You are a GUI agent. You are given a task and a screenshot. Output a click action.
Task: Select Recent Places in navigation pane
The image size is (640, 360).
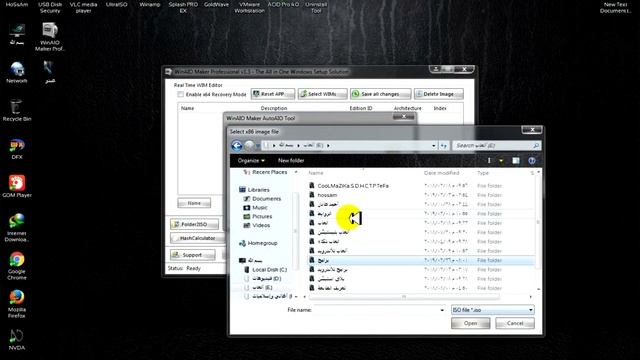coord(265,172)
